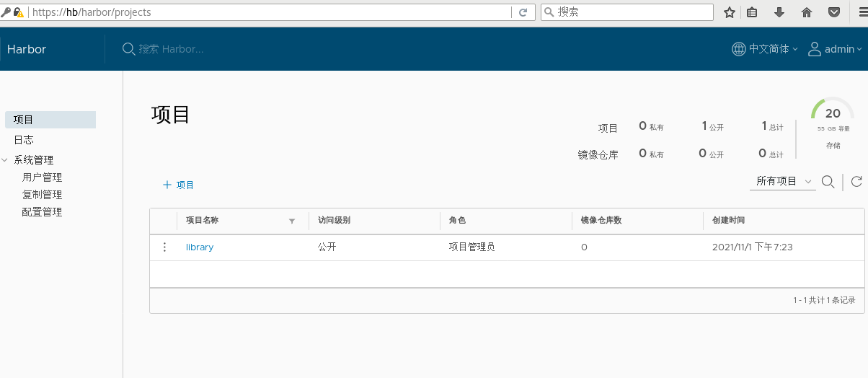This screenshot has height=378, width=868.
Task: Click the browser search magnifier icon
Action: click(x=549, y=12)
